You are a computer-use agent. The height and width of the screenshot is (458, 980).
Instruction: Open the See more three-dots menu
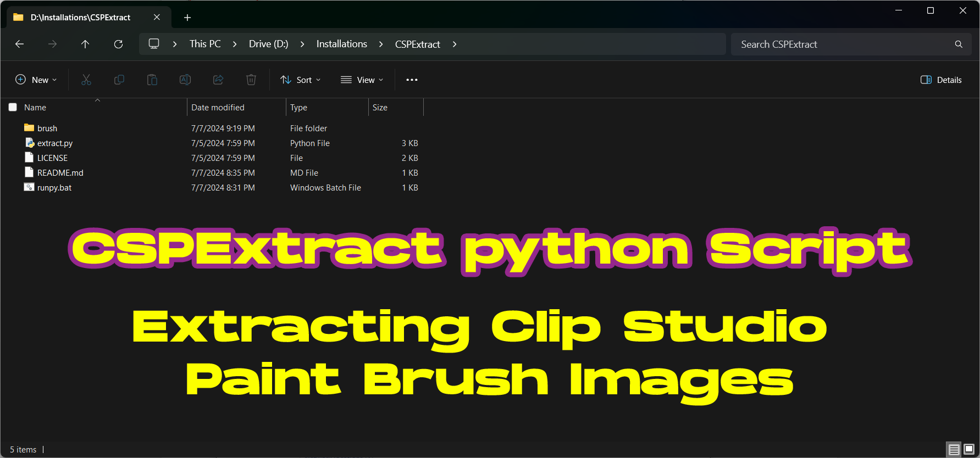pyautogui.click(x=412, y=80)
